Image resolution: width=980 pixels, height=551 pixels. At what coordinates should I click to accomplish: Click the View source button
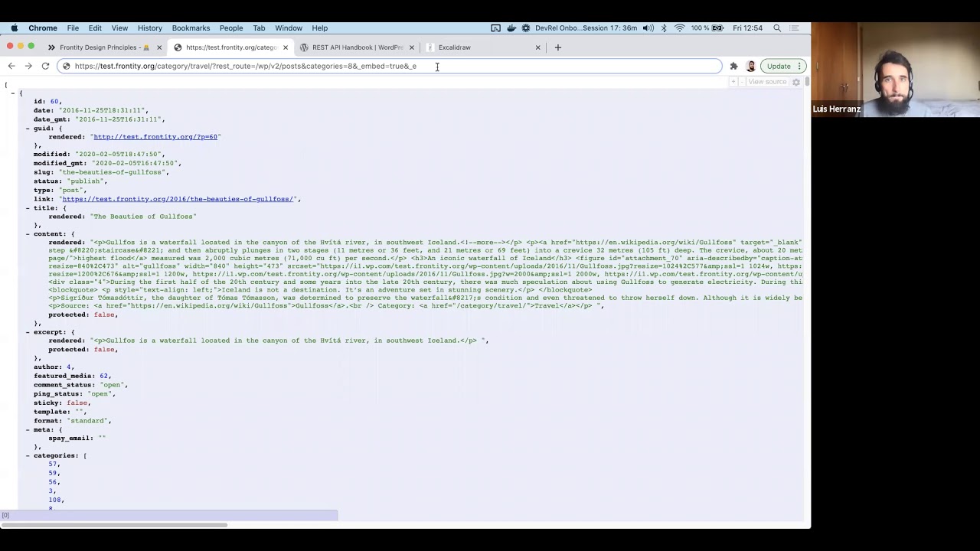[766, 82]
